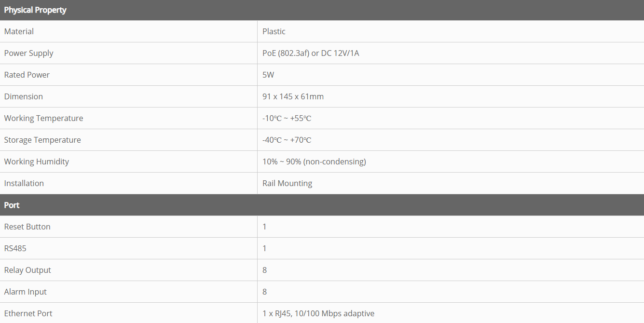Screen dimensions: 644x323
Task: Click the Plastic material value
Action: (x=274, y=31)
